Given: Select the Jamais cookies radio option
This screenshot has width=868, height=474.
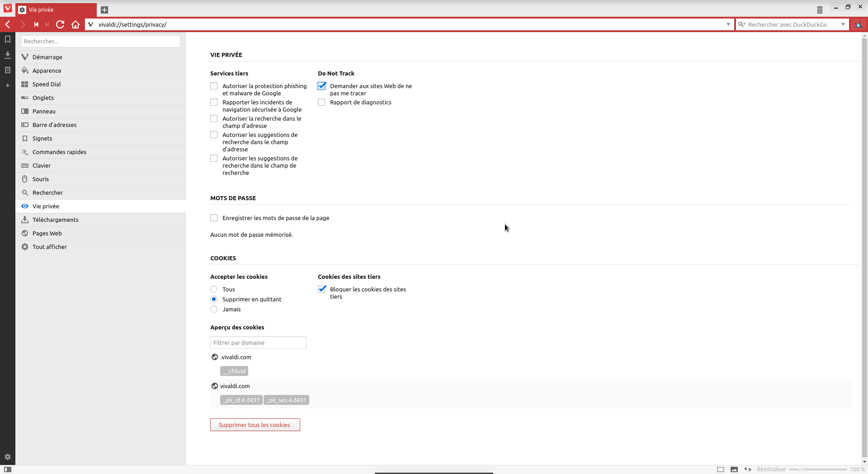Looking at the screenshot, I should 214,309.
